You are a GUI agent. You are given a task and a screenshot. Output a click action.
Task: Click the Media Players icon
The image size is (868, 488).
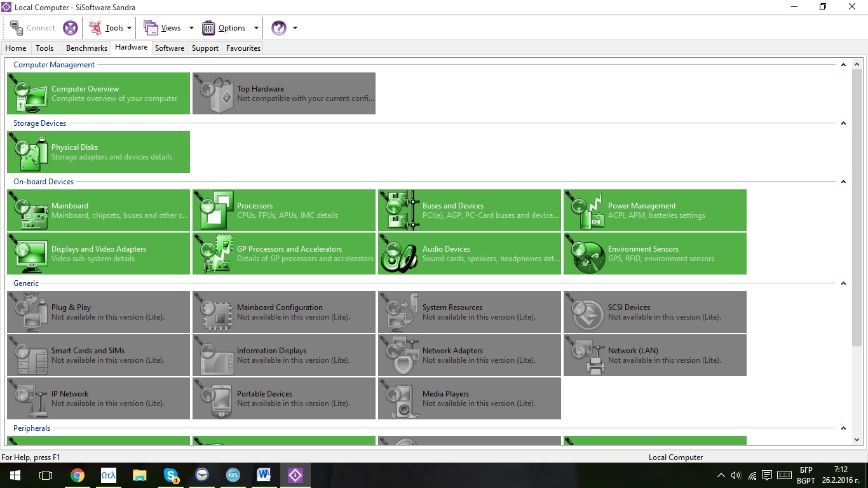tap(400, 398)
